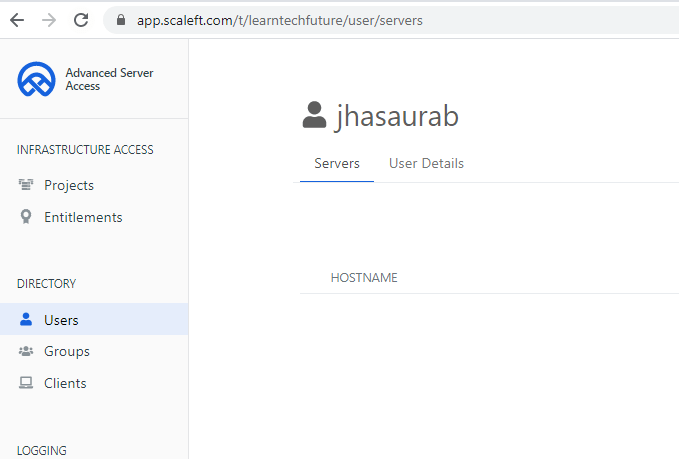Click the browser forward arrow
Viewport: 679px width, 459px height.
(49, 20)
